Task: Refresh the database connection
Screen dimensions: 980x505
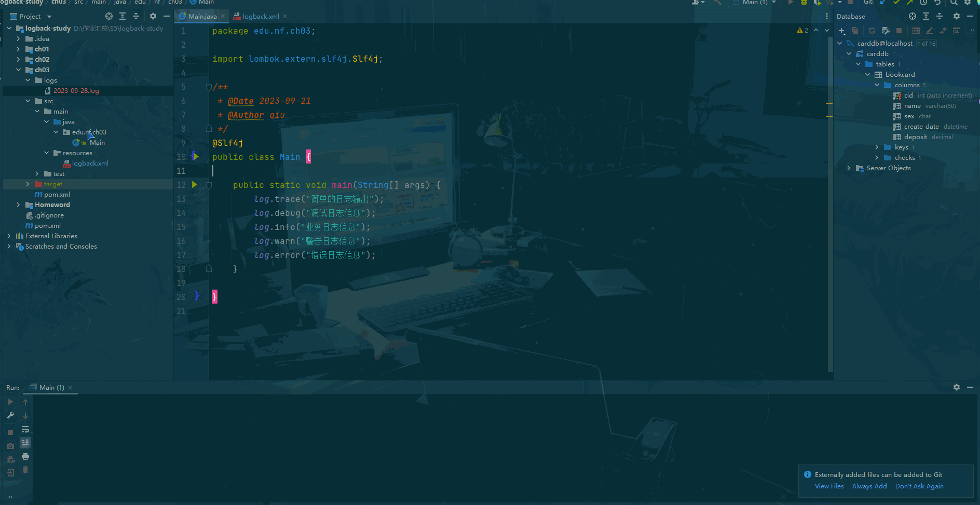Action: 872,31
